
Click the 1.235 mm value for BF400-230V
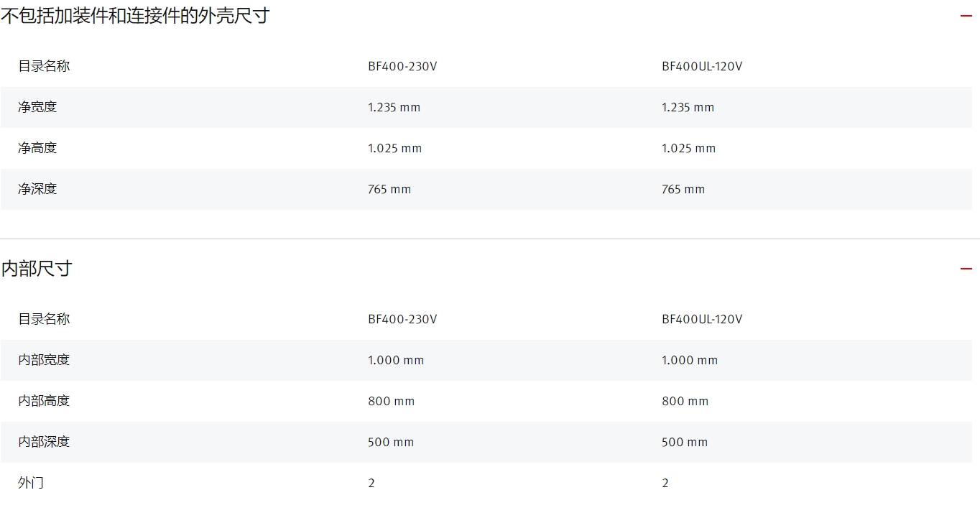pyautogui.click(x=394, y=108)
